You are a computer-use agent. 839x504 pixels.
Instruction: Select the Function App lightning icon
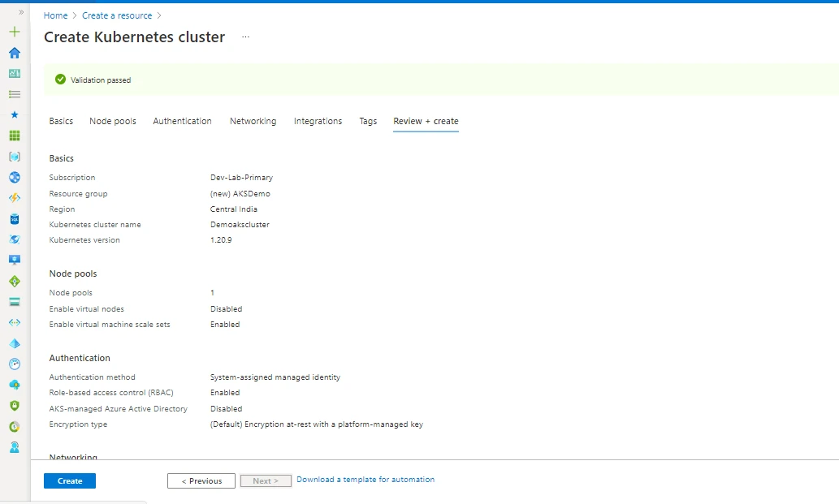coord(13,197)
